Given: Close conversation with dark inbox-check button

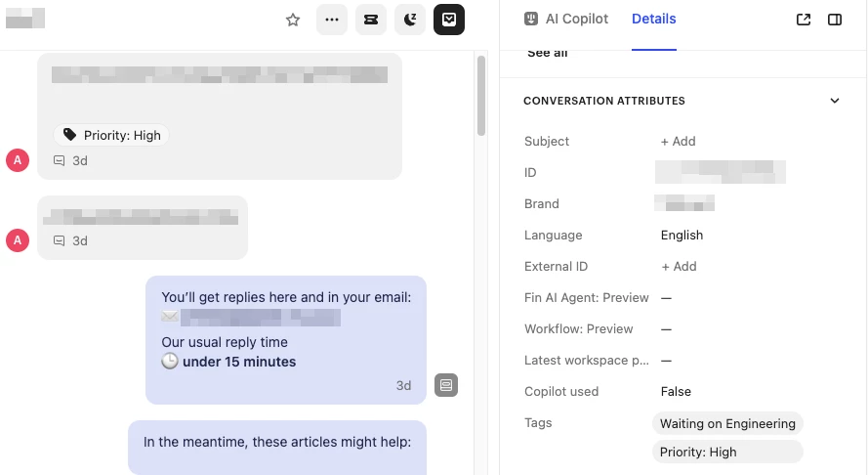Looking at the screenshot, I should tap(449, 20).
